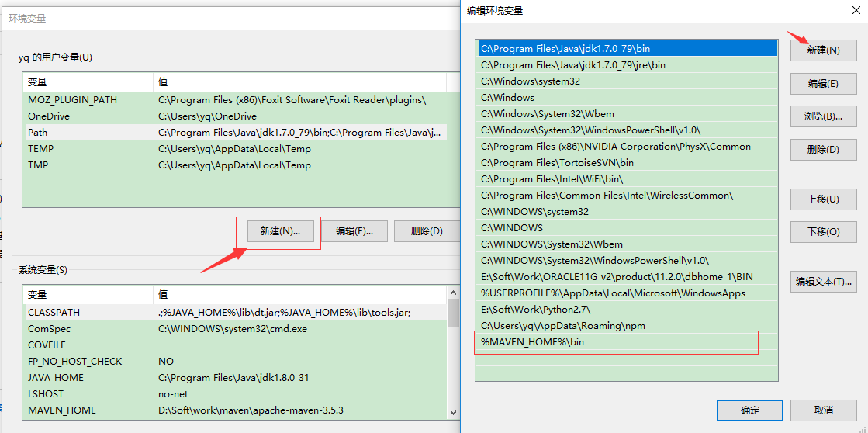Click the system variables scrollbar thumb

453,312
